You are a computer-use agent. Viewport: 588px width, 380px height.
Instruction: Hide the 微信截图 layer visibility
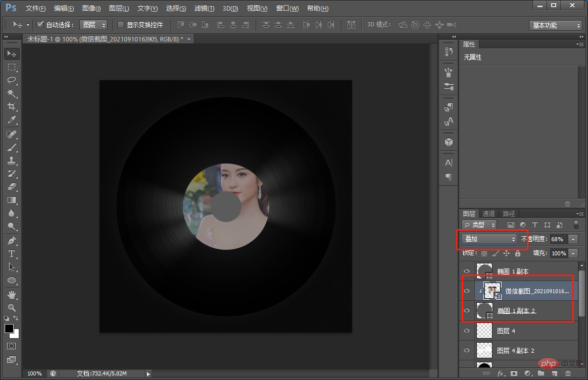click(467, 291)
